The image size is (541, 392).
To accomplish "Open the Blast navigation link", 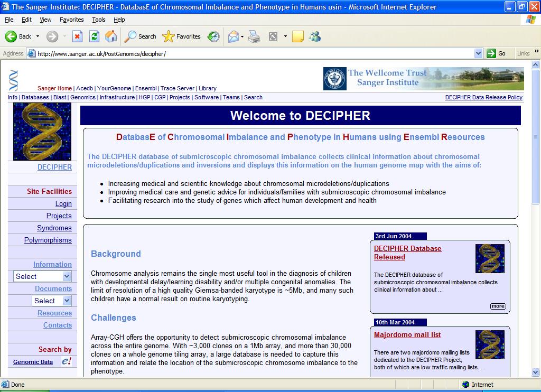I will pos(60,97).
